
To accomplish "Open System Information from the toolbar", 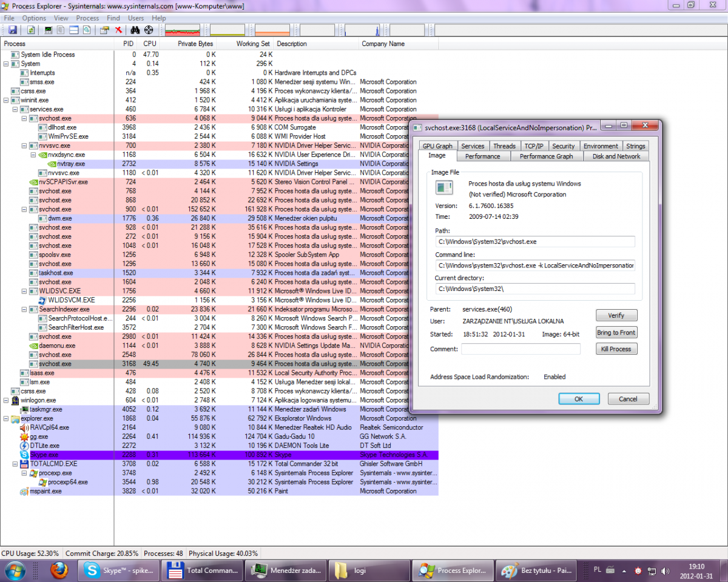I will pos(49,30).
